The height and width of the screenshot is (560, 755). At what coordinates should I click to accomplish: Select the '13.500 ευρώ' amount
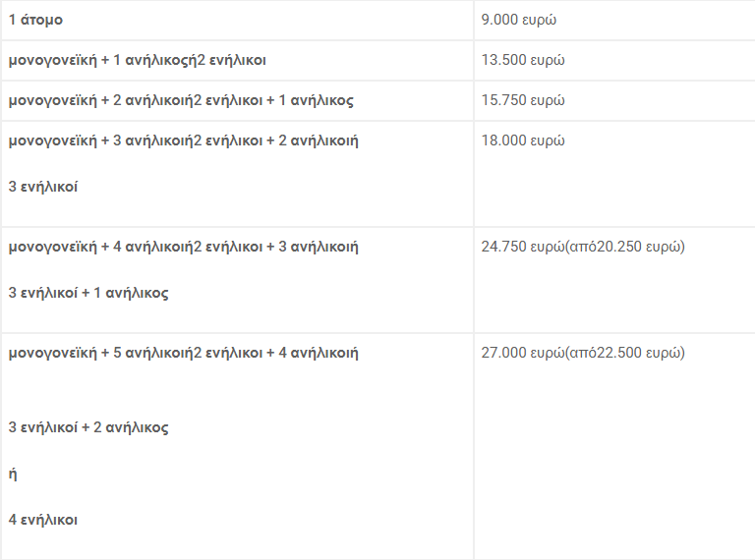point(523,60)
